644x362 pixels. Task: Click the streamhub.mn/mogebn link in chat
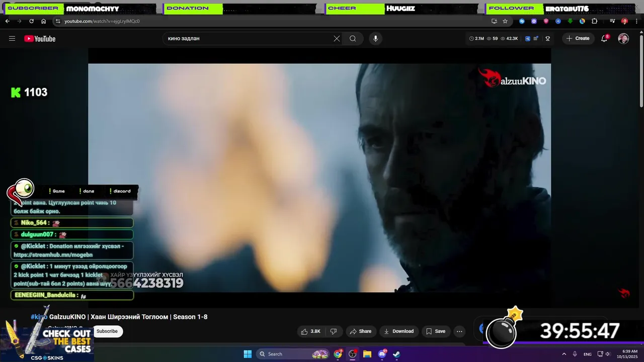53,255
